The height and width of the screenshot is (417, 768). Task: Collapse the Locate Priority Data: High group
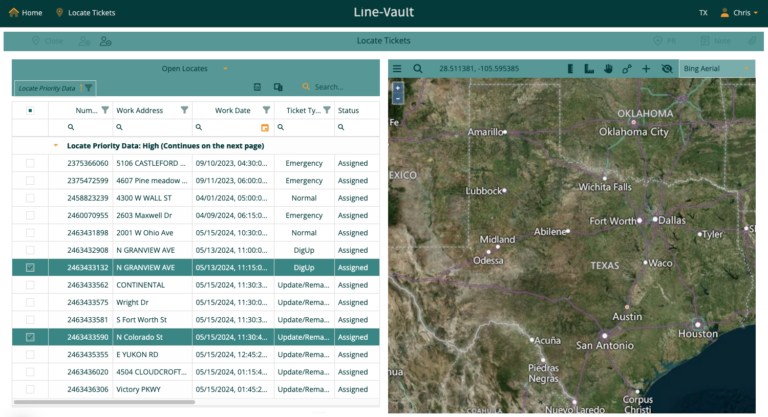tap(55, 145)
